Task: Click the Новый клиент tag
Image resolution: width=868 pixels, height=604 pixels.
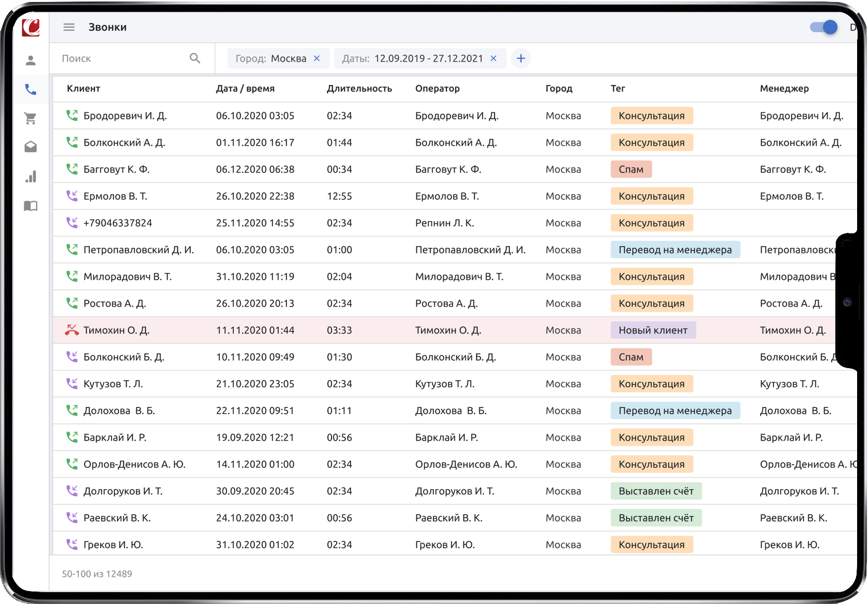Action: 653,330
